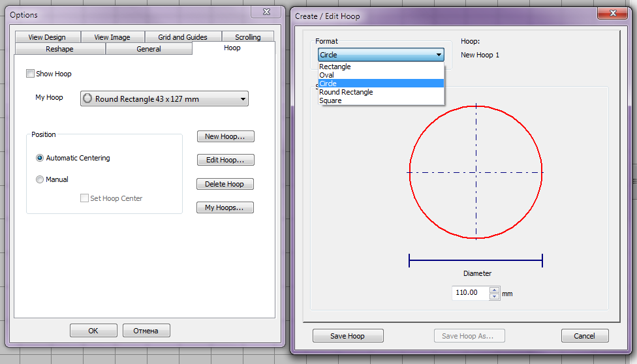
Task: Click the Delete Hoop button
Action: pyautogui.click(x=225, y=184)
